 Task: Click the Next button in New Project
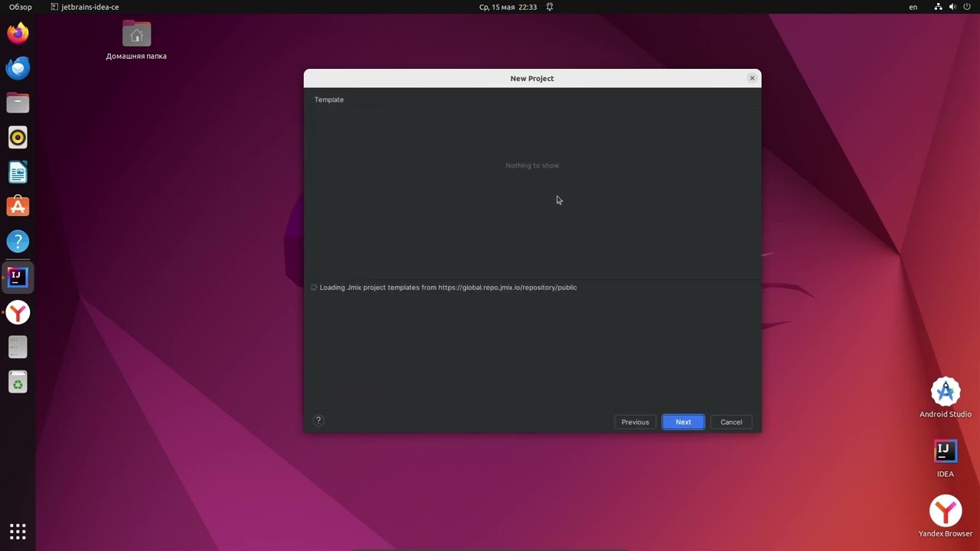pos(683,422)
